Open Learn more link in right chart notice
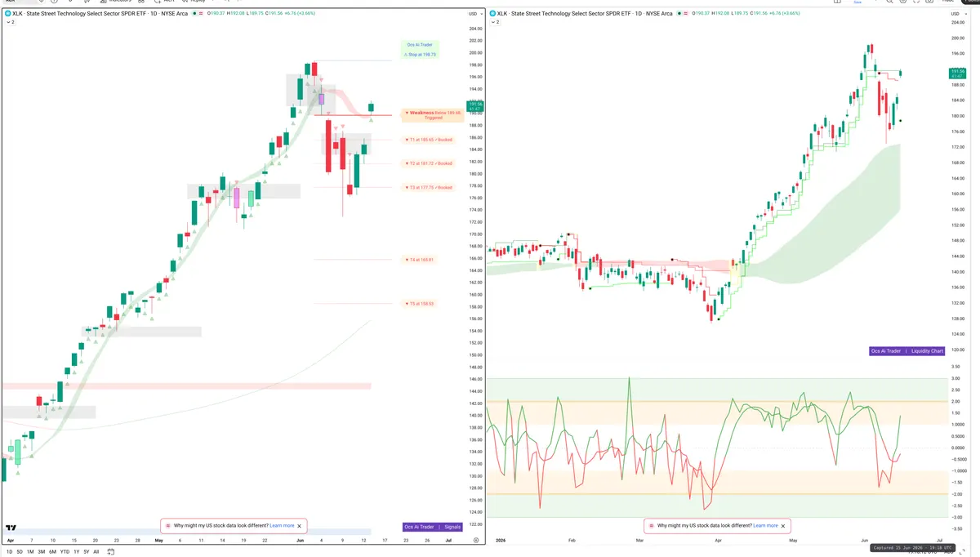This screenshot has height=557, width=980. [766, 526]
